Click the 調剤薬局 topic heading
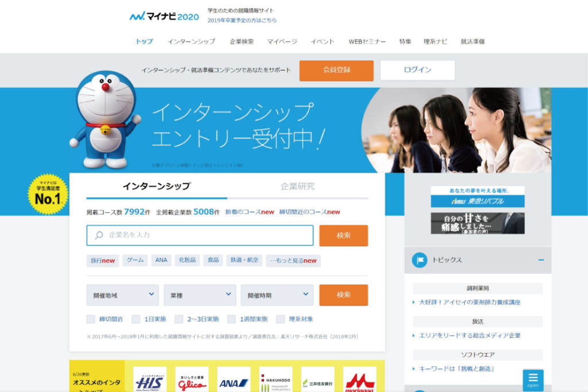This screenshot has height=392, width=588. pyautogui.click(x=478, y=289)
